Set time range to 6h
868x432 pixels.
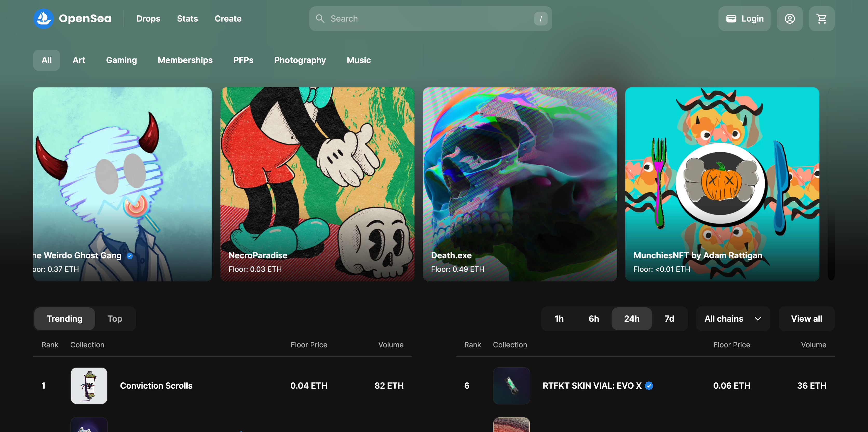(x=594, y=319)
